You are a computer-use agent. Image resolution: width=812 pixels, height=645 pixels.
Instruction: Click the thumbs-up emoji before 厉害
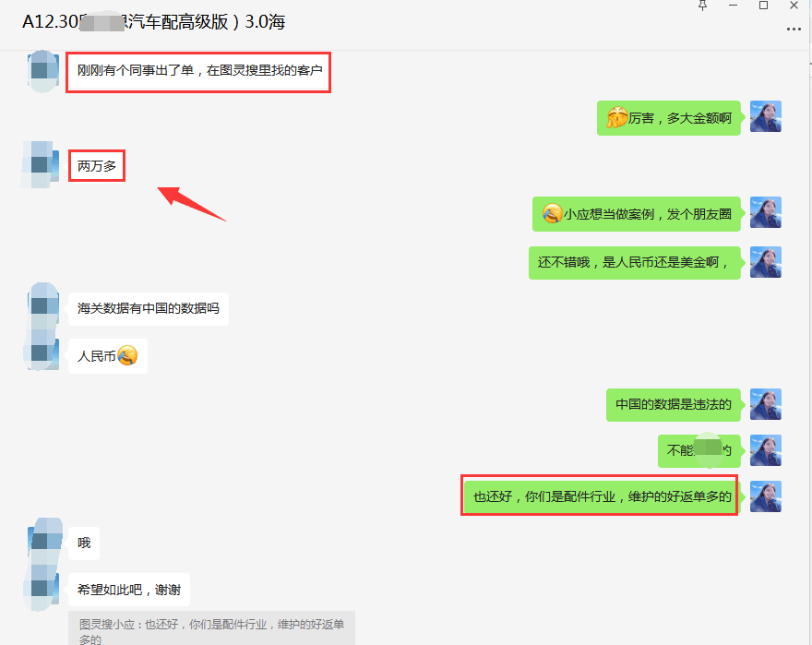[x=616, y=118]
